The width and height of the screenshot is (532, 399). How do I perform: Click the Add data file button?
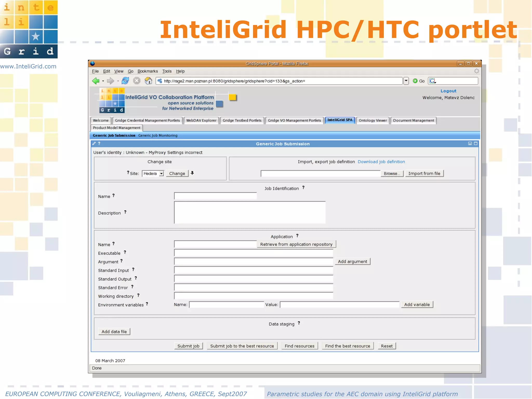(114, 332)
